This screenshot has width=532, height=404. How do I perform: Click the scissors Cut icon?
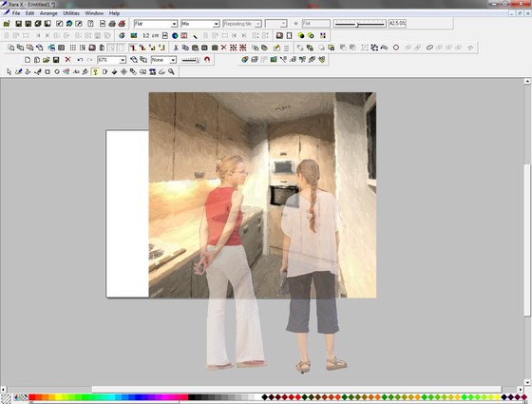pos(176,48)
